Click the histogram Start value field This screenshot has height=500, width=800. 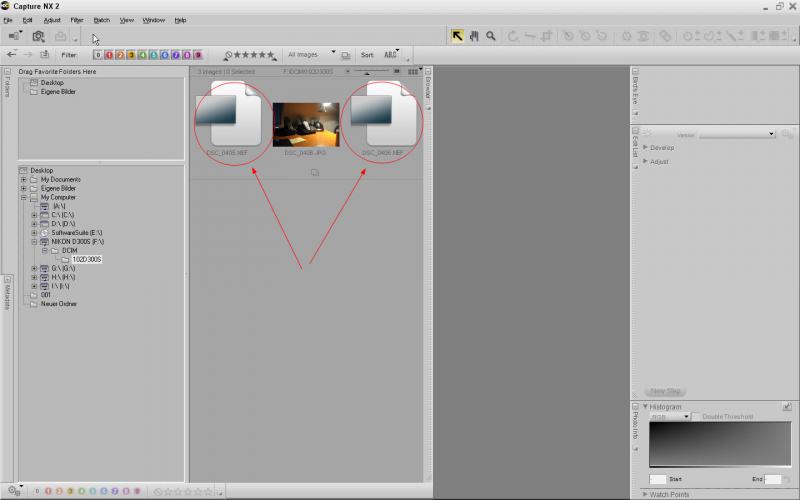pyautogui.click(x=658, y=479)
